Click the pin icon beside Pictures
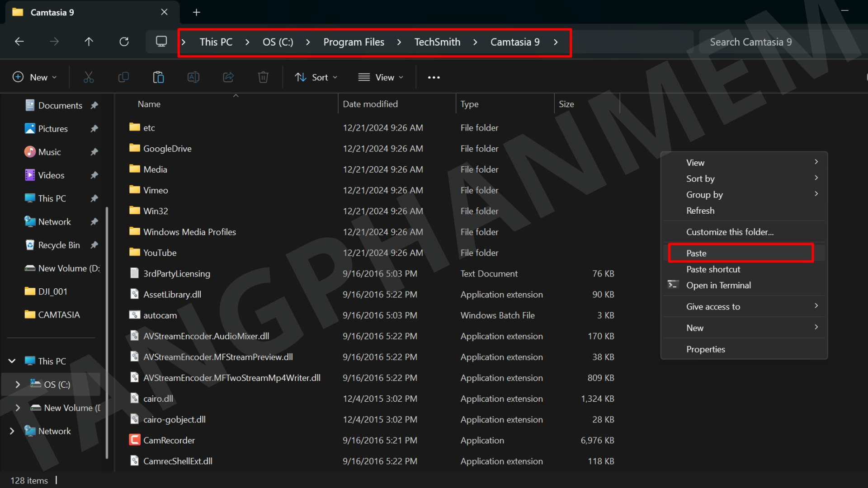The image size is (868, 488). tap(94, 129)
